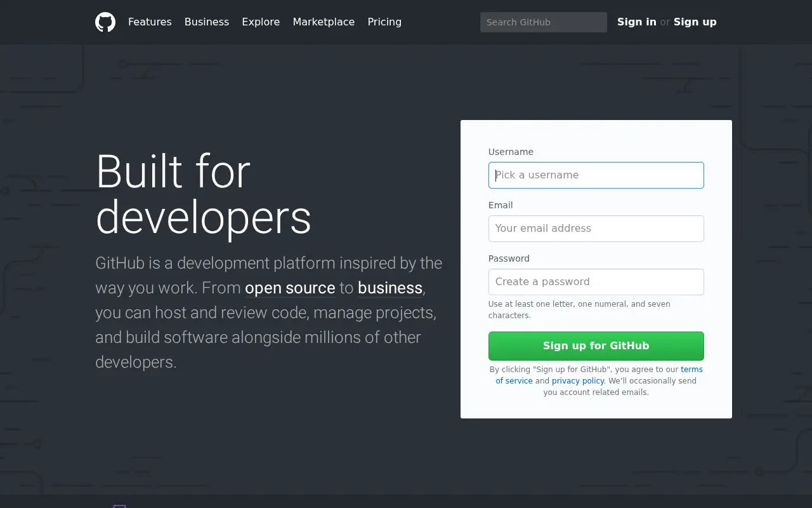Screen dimensions: 812x508
Task: Click the green Sign up for GitHub button
Action: point(596,346)
